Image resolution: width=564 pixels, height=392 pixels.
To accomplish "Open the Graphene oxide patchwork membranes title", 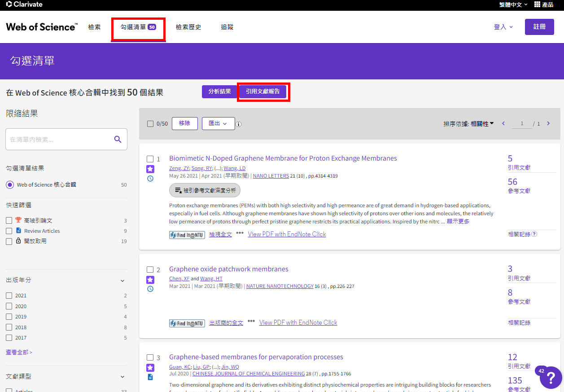I will pyautogui.click(x=229, y=269).
